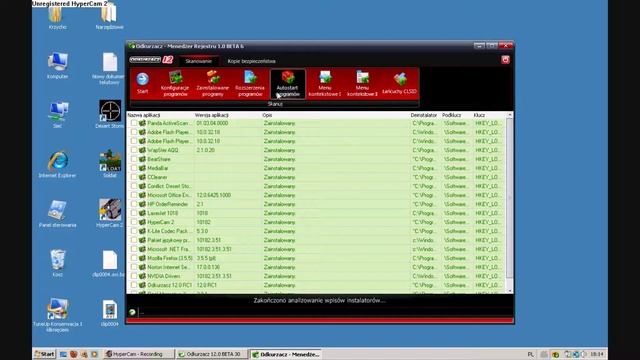Image resolution: width=640 pixels, height=360 pixels.
Task: Click Odkurzacz - Menedżer taskbar button
Action: [286, 354]
